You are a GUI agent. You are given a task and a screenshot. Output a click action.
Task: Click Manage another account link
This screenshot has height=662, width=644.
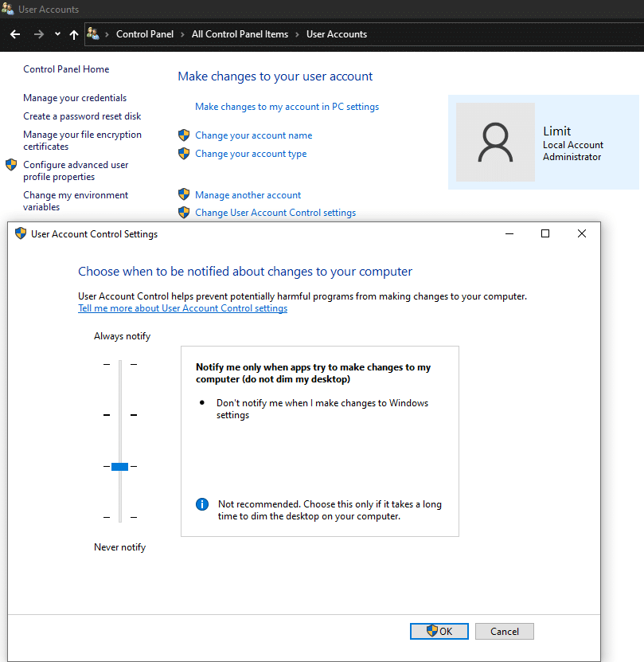pyautogui.click(x=248, y=195)
